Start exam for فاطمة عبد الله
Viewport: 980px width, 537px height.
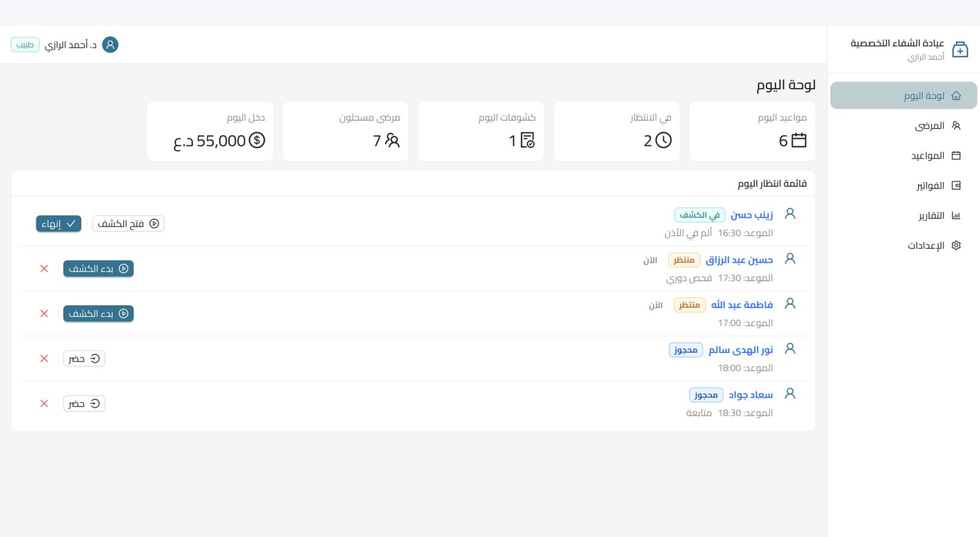pyautogui.click(x=99, y=313)
